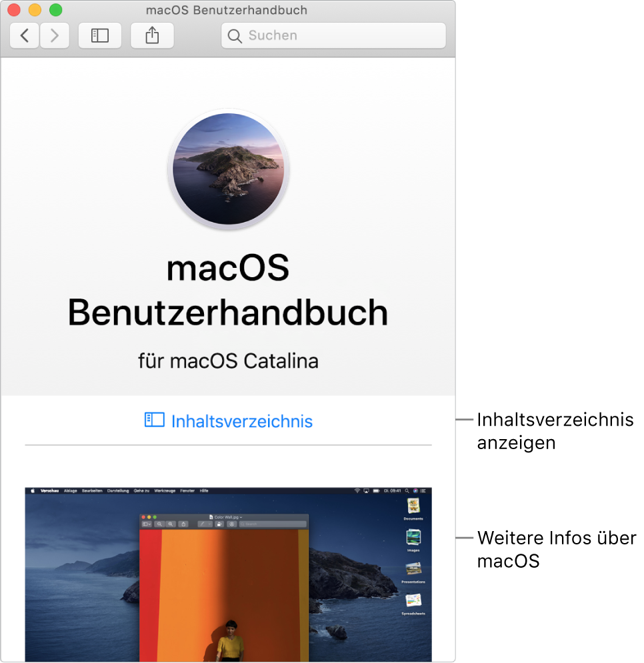
Task: Click the Siri icon in the menu bar
Action: [415, 490]
